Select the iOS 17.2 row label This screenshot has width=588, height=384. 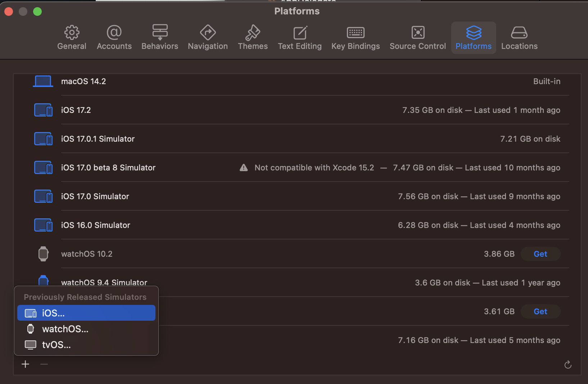click(76, 110)
